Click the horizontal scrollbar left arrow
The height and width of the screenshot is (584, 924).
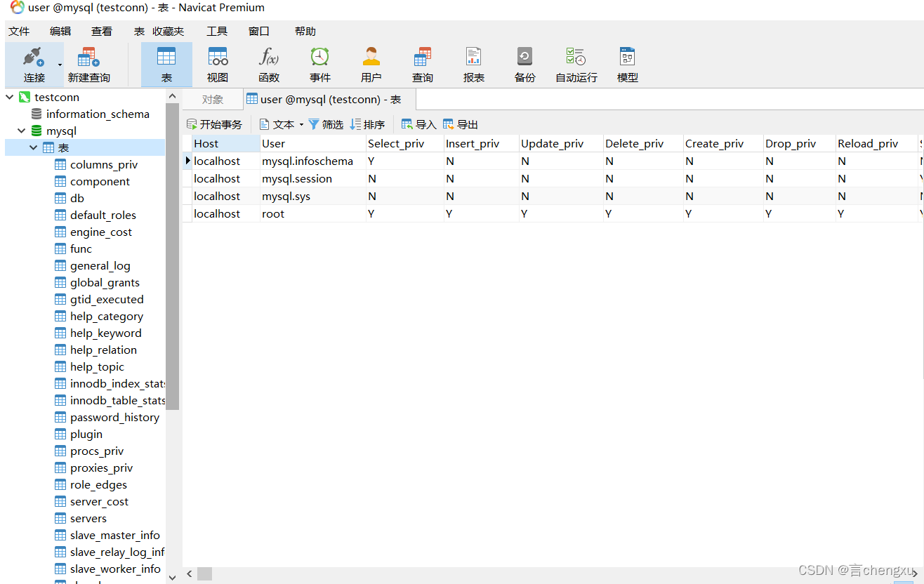click(x=189, y=574)
